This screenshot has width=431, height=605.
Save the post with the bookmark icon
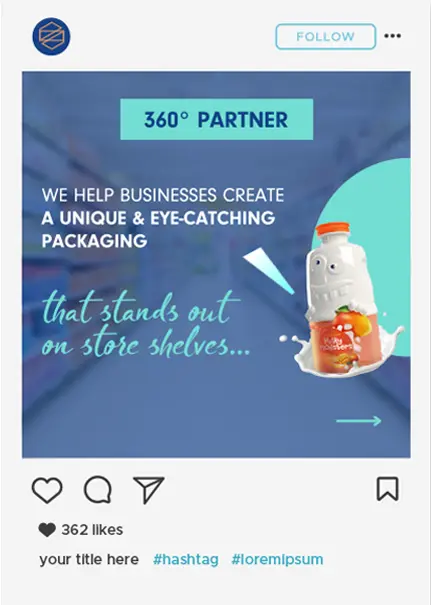click(x=387, y=489)
